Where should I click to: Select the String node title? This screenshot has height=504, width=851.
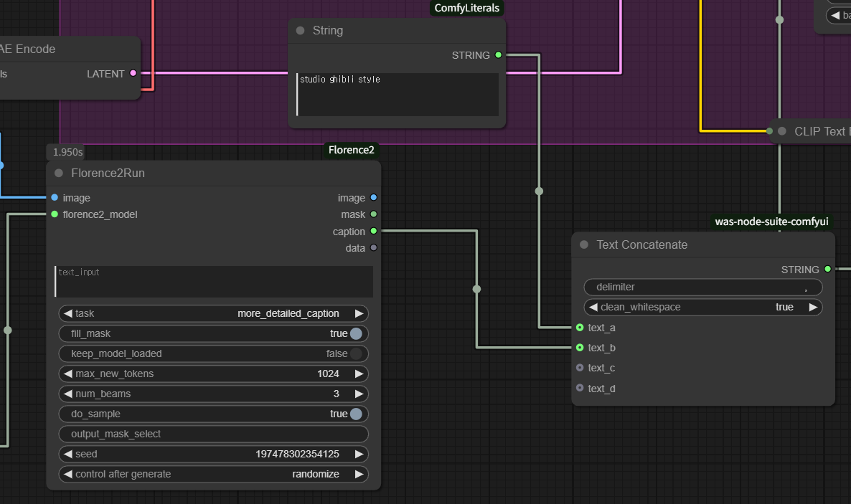[328, 30]
